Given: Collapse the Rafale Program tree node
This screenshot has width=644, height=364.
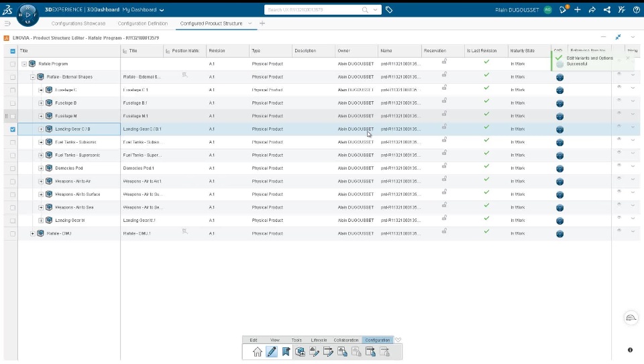Looking at the screenshot, I should click(24, 64).
